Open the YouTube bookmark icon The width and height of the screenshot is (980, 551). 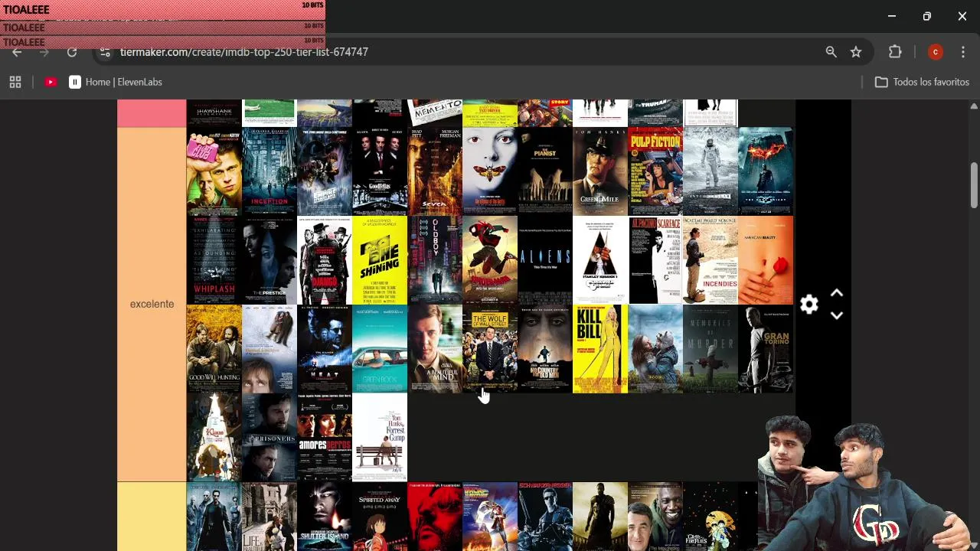pyautogui.click(x=51, y=82)
